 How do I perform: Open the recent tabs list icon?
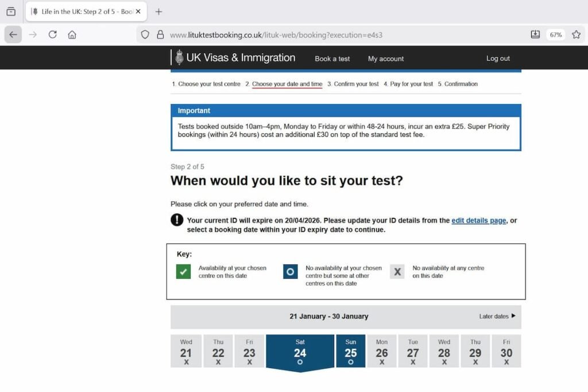click(x=11, y=11)
